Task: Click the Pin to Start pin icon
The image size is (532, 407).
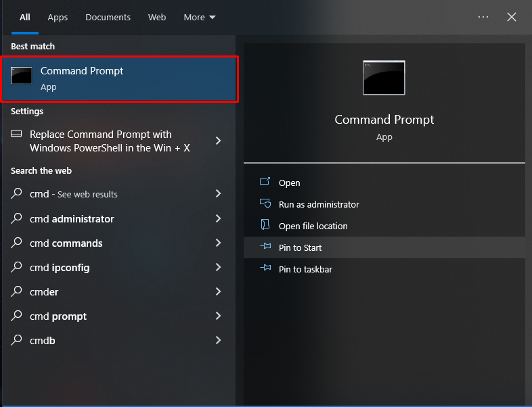Action: 265,247
